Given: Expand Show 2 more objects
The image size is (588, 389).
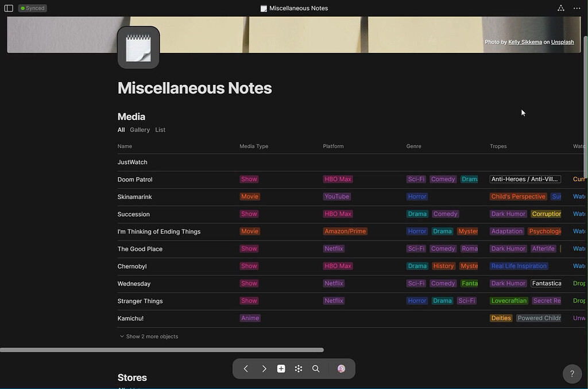Looking at the screenshot, I should pos(149,336).
